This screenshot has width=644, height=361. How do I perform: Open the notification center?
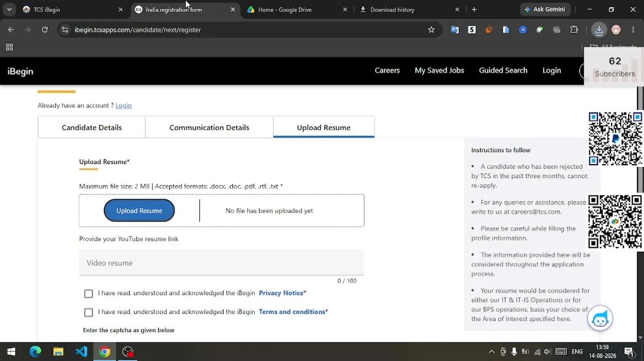[629, 351]
